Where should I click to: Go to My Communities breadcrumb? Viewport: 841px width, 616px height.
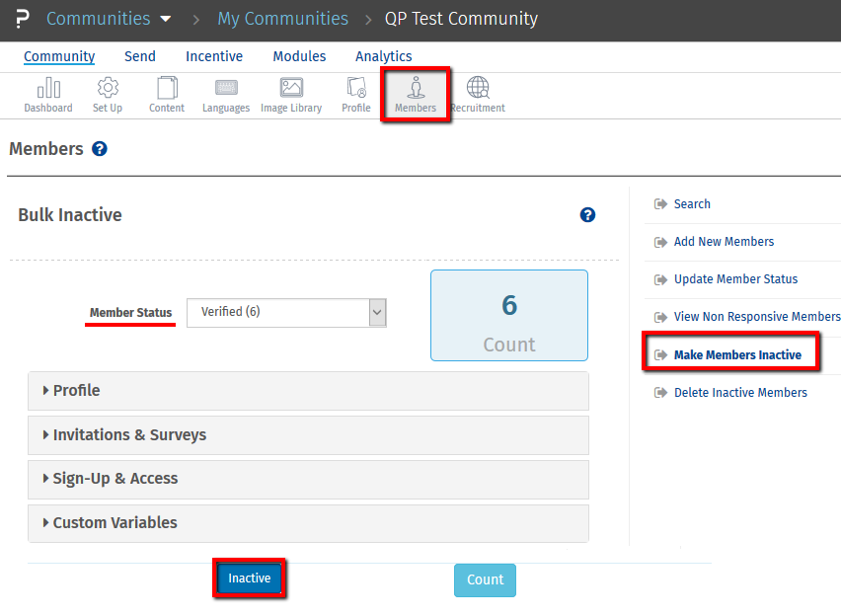(x=282, y=19)
